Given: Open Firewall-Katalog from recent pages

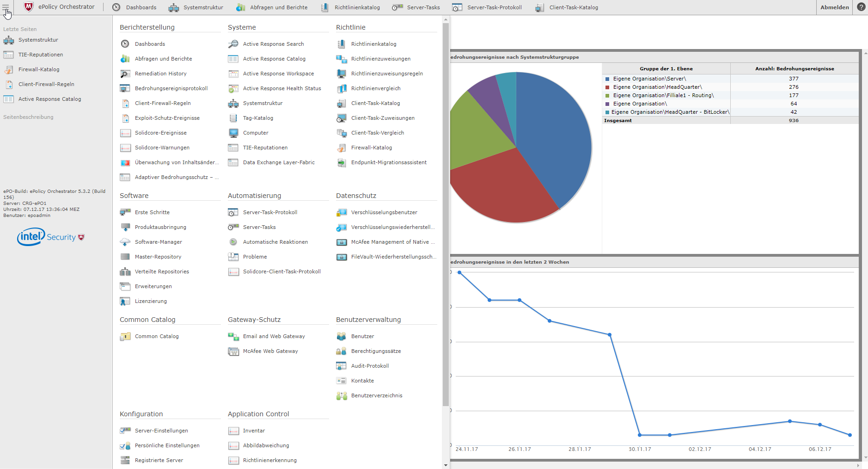Looking at the screenshot, I should (x=39, y=69).
